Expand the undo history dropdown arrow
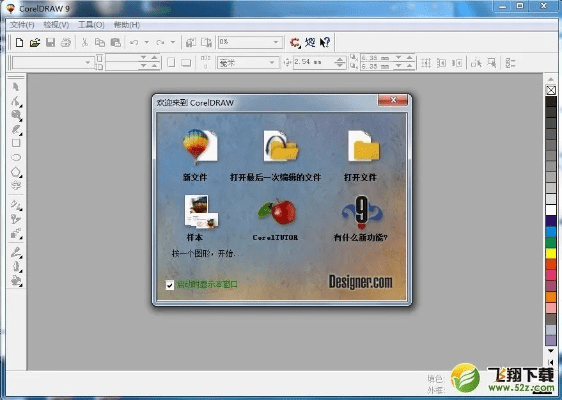This screenshot has width=562, height=400. click(x=147, y=42)
